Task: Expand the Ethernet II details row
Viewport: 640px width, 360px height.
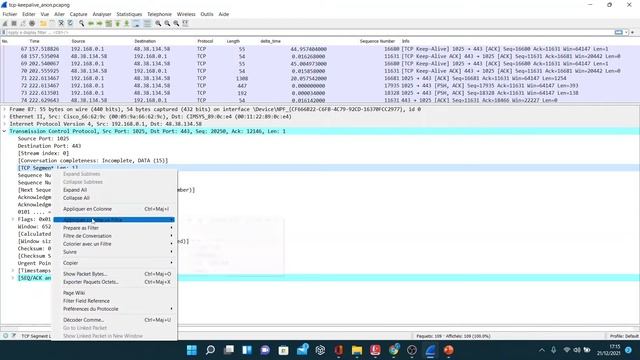Action: tap(4, 116)
